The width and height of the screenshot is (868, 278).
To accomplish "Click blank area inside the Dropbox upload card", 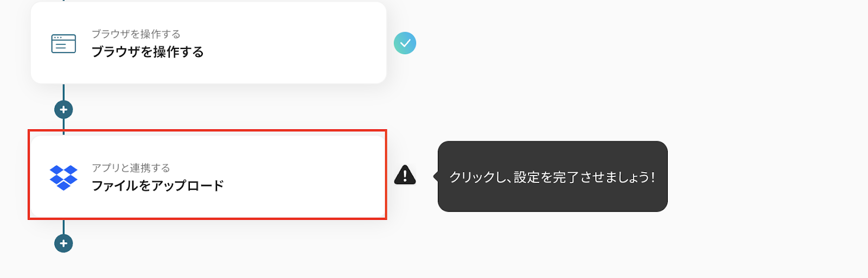I will 304,176.
